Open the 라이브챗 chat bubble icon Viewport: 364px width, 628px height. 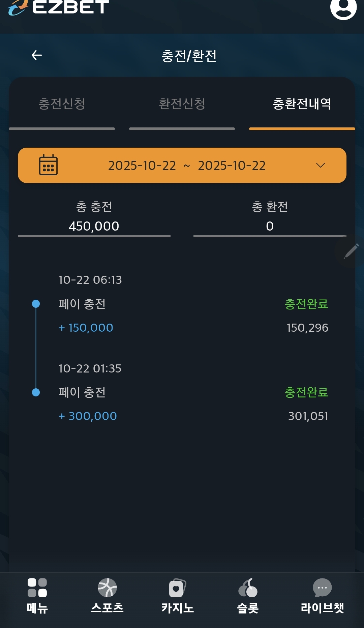(x=322, y=588)
